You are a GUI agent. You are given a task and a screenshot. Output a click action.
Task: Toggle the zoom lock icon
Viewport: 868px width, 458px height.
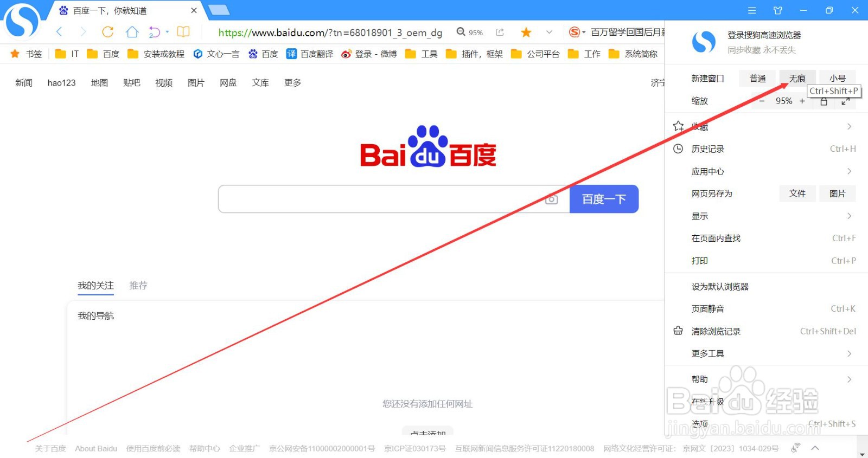coord(824,101)
